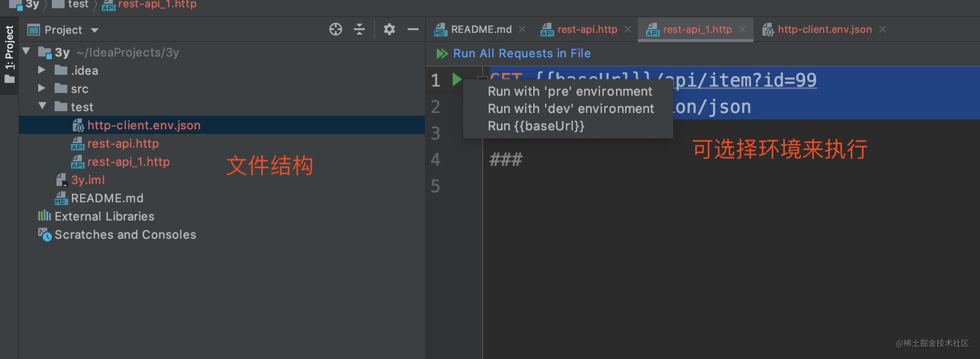980x359 pixels.
Task: Click the API icon beside rest-api_1.http in the tree
Action: [77, 162]
